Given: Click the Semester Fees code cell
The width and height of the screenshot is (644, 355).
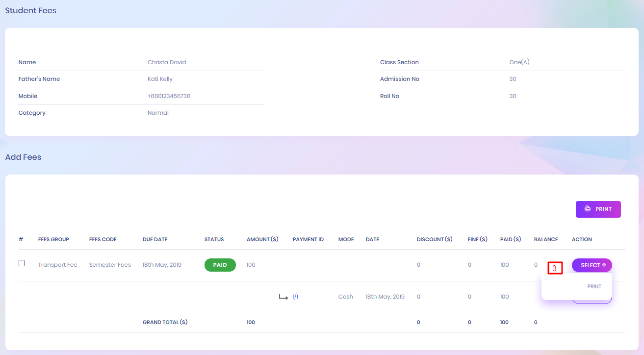Looking at the screenshot, I should tap(110, 265).
